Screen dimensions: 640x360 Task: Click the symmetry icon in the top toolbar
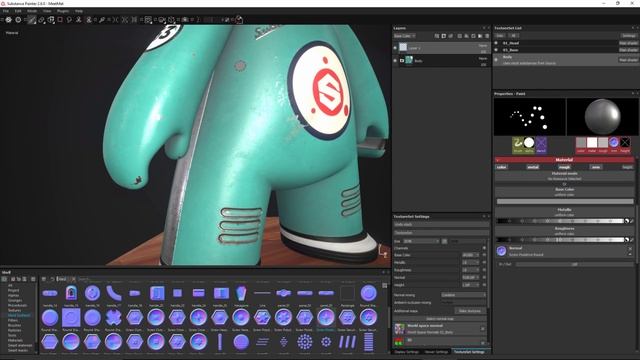(x=116, y=20)
